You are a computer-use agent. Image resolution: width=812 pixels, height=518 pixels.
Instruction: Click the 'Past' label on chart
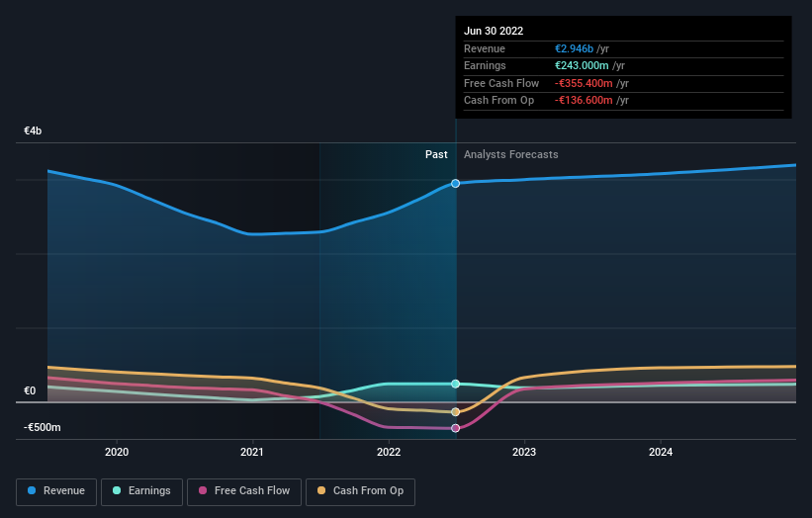[436, 154]
